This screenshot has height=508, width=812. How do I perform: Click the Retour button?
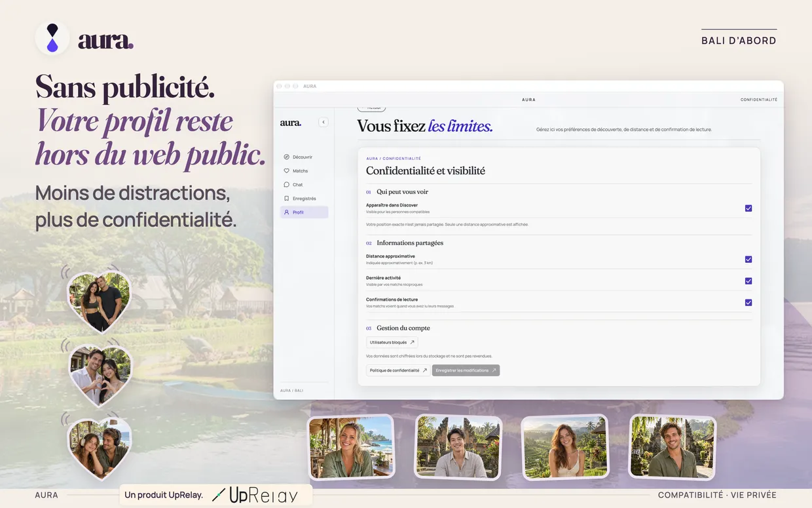point(371,108)
